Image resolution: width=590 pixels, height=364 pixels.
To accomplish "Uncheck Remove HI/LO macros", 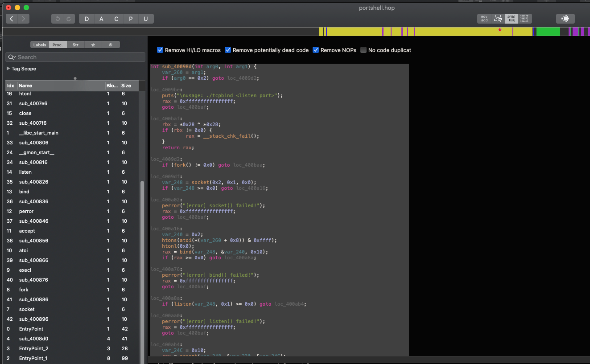I will click(160, 50).
